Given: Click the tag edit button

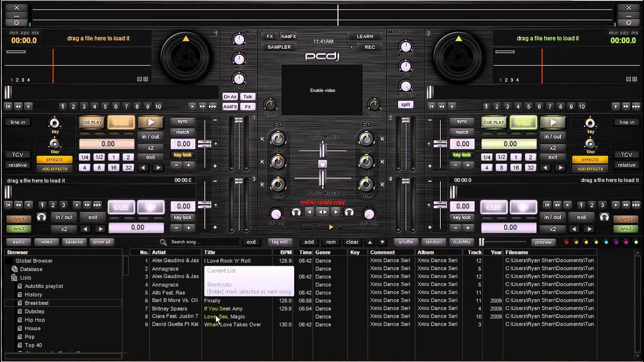Looking at the screenshot, I should click(280, 242).
